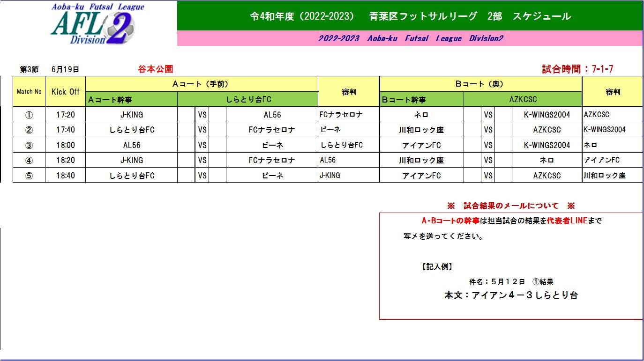The image size is (644, 361).
Task: Click the Kick Off column header
Action: (65, 92)
